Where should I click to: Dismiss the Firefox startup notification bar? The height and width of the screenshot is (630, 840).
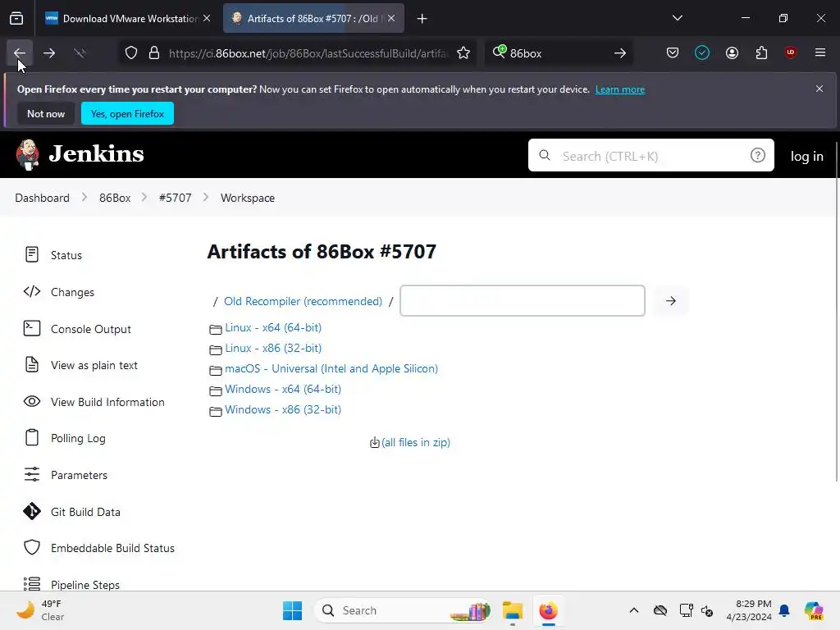click(x=819, y=89)
